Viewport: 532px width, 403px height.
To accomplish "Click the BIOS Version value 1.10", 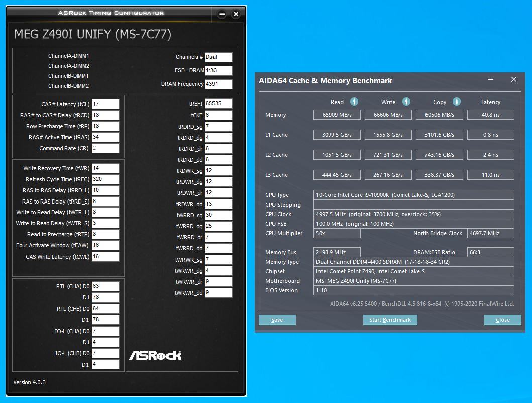I will coord(413,290).
